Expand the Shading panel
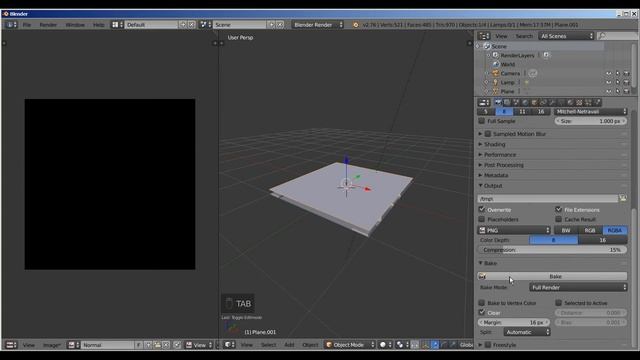The height and width of the screenshot is (360, 640). (x=494, y=144)
